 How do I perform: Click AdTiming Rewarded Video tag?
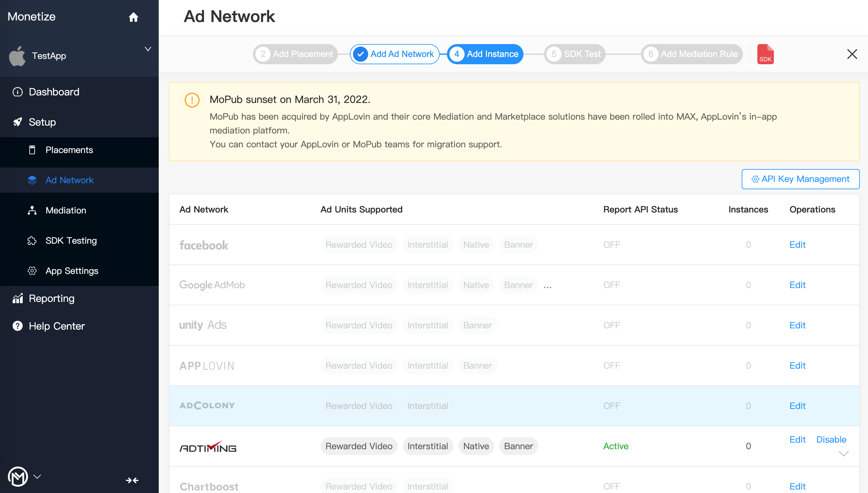(359, 446)
